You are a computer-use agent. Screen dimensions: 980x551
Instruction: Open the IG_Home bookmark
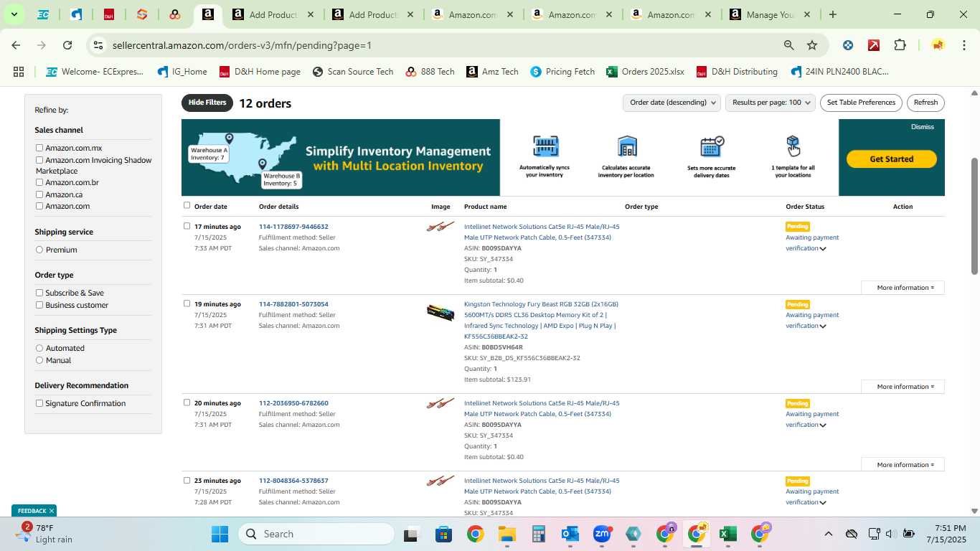[x=182, y=72]
